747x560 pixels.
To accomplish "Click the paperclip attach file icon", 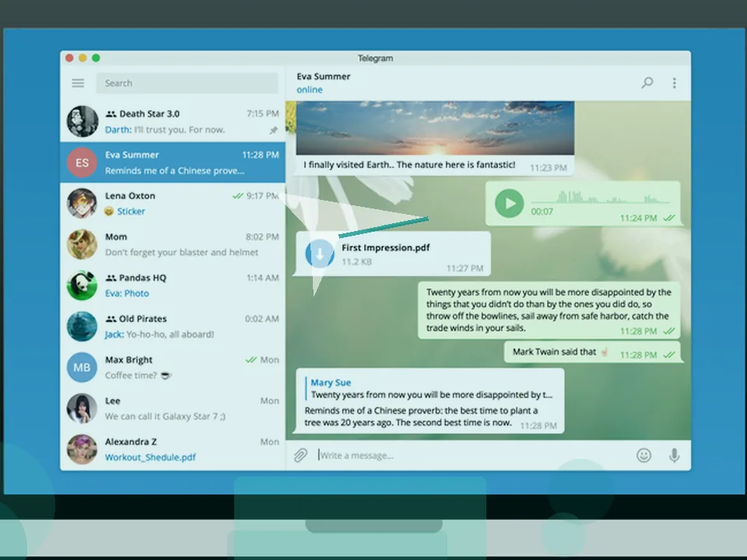I will tap(300, 455).
